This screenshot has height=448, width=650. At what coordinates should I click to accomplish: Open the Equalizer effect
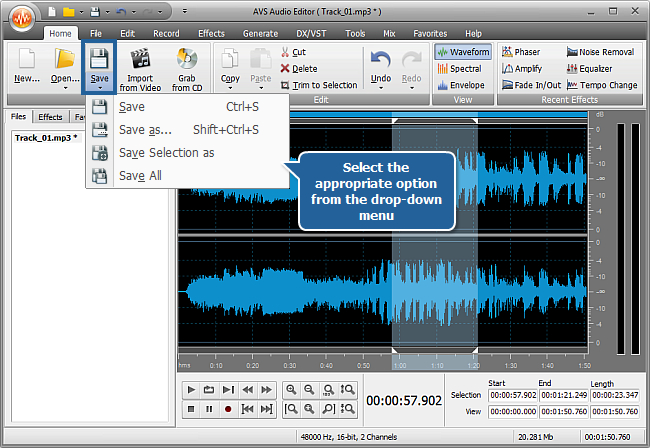[589, 69]
